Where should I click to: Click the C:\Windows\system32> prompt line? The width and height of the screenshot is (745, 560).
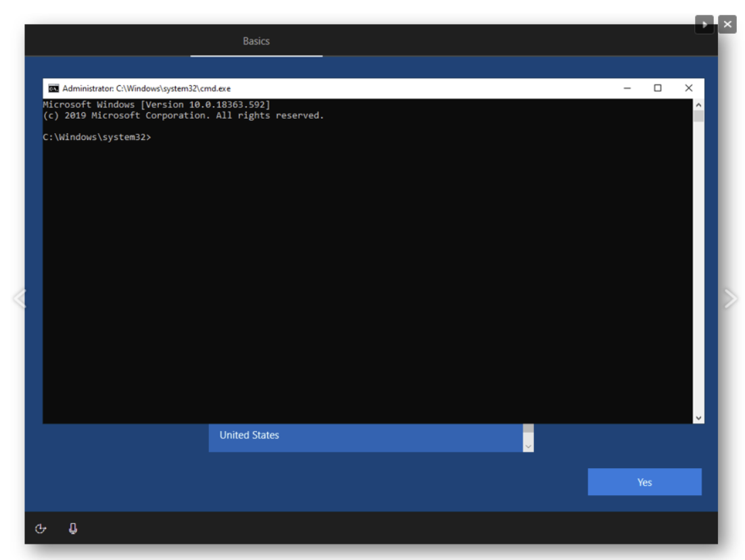coord(97,137)
